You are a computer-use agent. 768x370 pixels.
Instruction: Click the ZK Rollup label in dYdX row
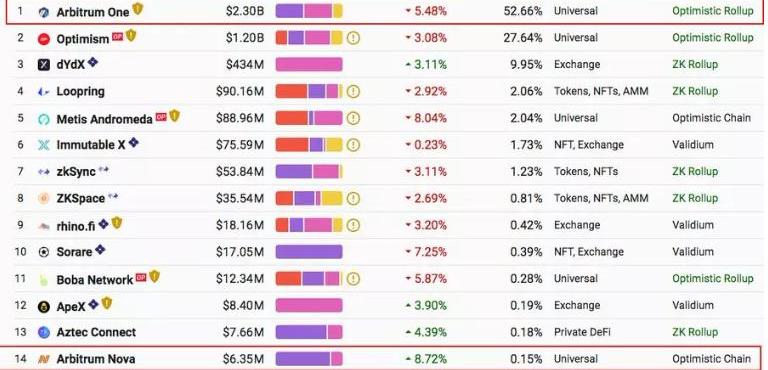[x=695, y=64]
